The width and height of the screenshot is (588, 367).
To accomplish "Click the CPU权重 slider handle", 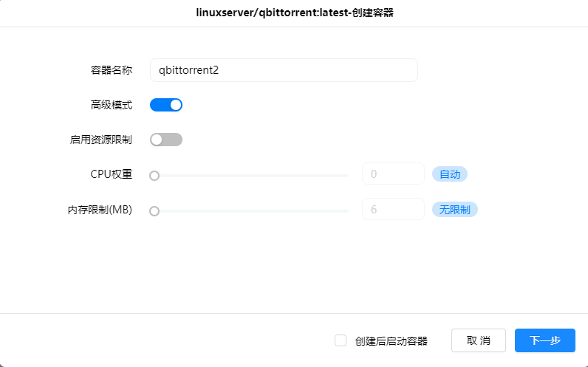I will coord(154,176).
